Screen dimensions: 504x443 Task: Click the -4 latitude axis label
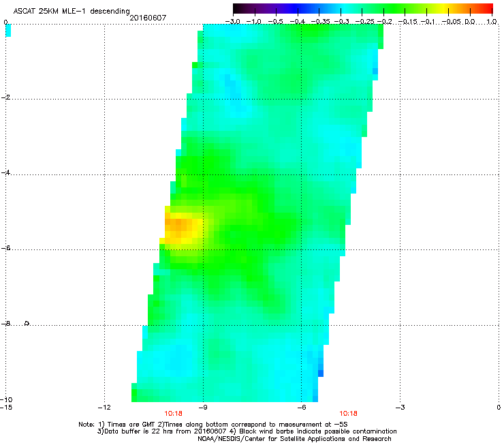pos(5,172)
